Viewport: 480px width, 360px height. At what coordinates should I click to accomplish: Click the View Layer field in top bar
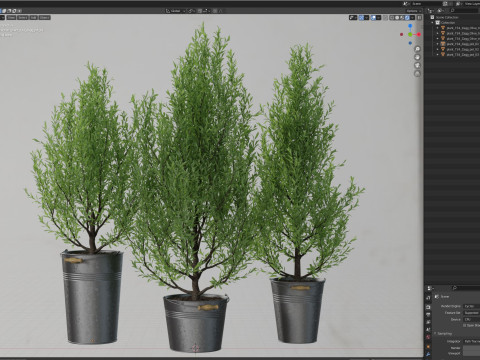coord(472,4)
